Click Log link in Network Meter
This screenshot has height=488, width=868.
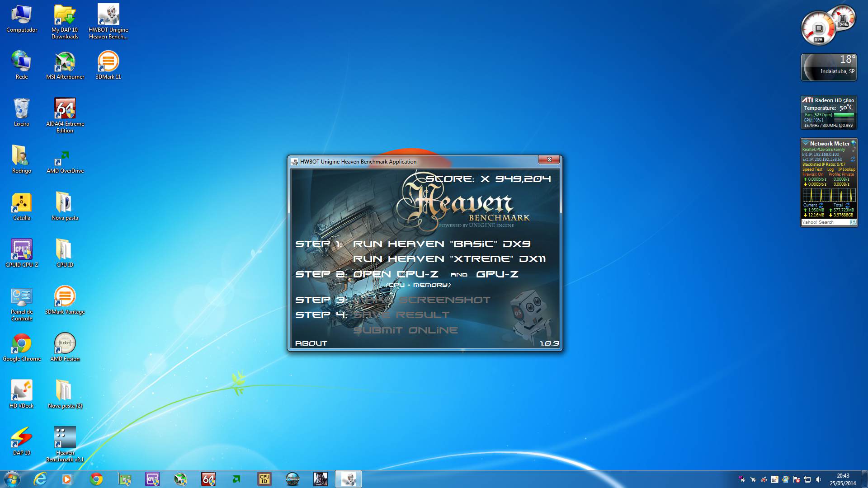coord(830,169)
